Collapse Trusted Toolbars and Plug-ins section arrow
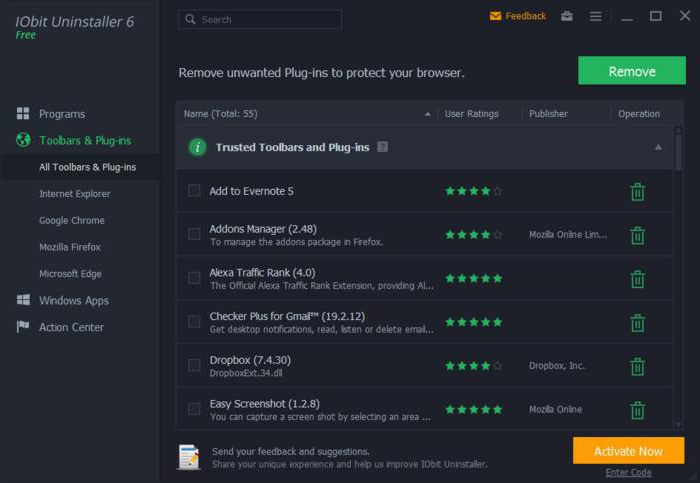 pyautogui.click(x=658, y=147)
